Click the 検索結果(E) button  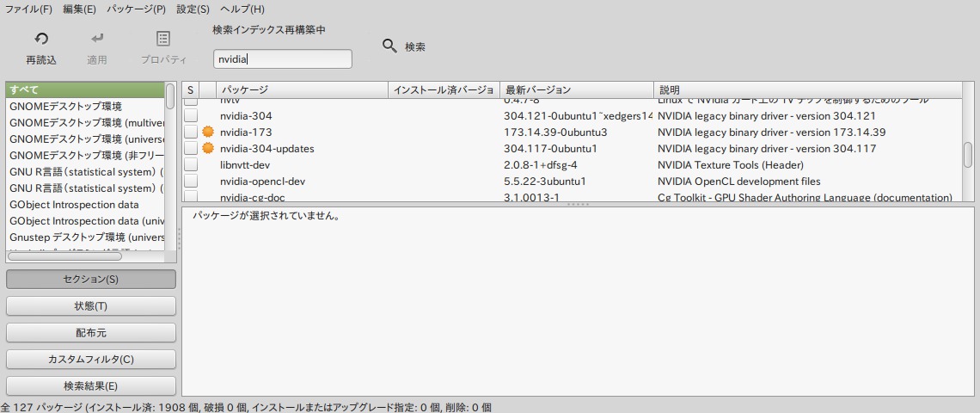pyautogui.click(x=90, y=386)
